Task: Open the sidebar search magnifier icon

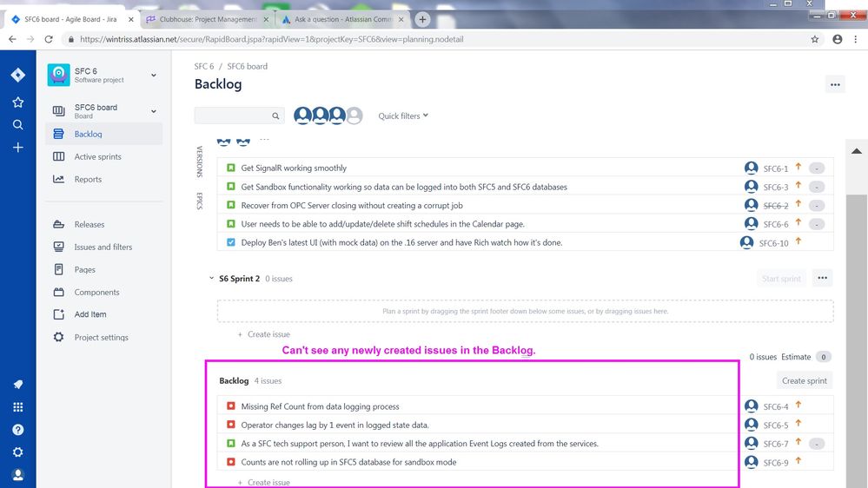Action: tap(17, 125)
